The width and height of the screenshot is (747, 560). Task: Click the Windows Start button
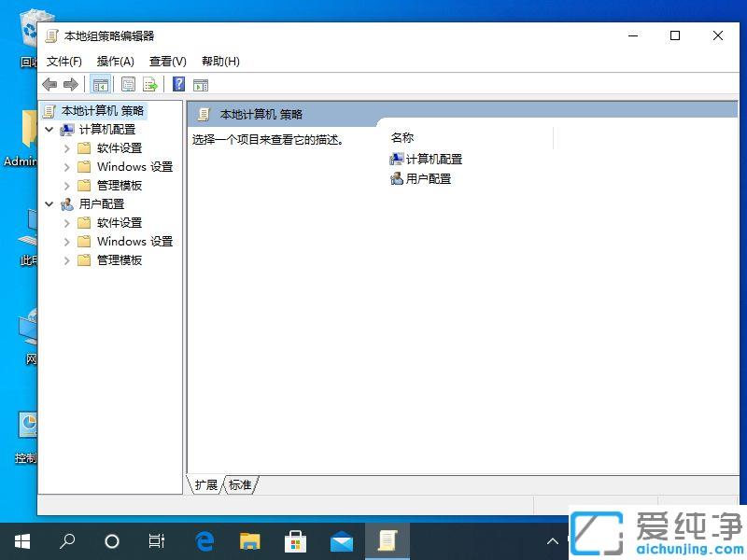coord(21,540)
